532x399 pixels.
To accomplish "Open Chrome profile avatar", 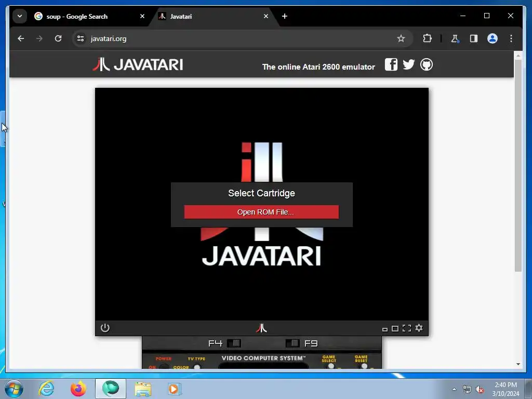I will [x=493, y=38].
